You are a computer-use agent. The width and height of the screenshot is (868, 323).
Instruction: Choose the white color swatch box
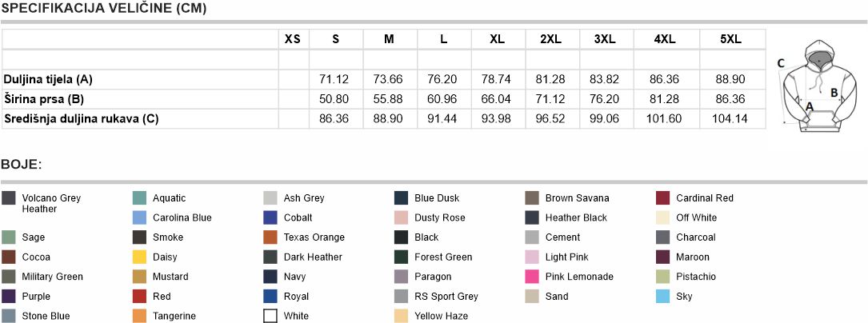[x=270, y=316]
